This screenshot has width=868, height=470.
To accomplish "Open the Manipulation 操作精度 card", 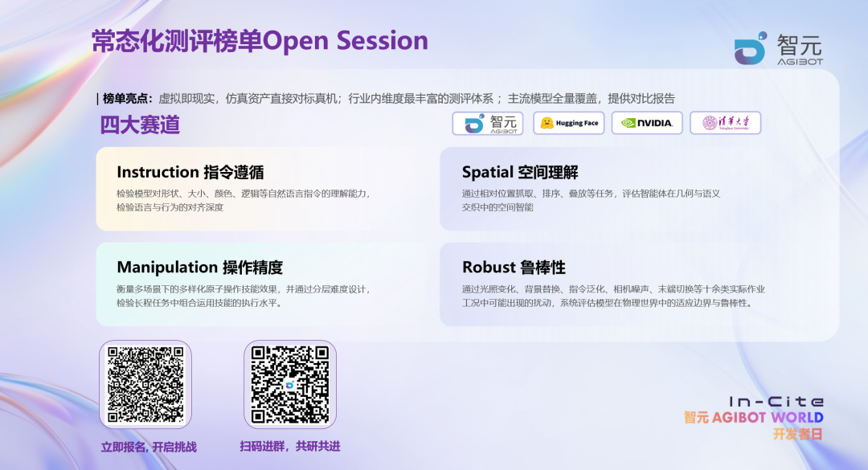I will 262,284.
